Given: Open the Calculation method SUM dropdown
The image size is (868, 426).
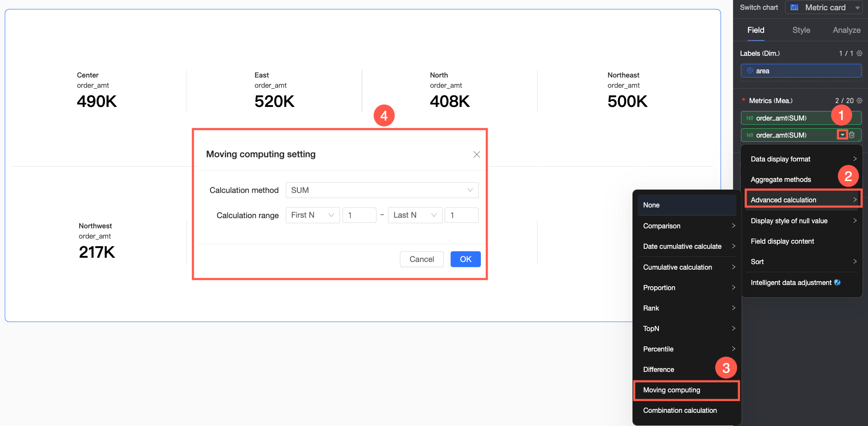Looking at the screenshot, I should pos(382,190).
